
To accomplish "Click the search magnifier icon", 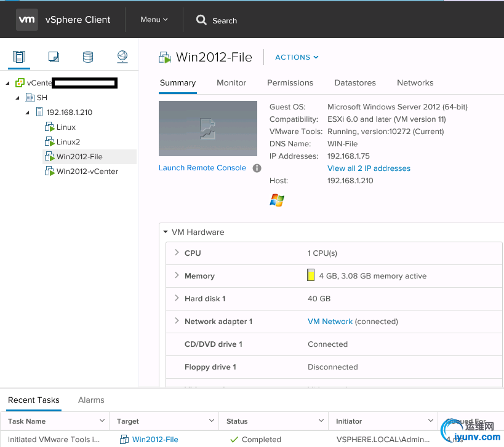I will (x=201, y=20).
